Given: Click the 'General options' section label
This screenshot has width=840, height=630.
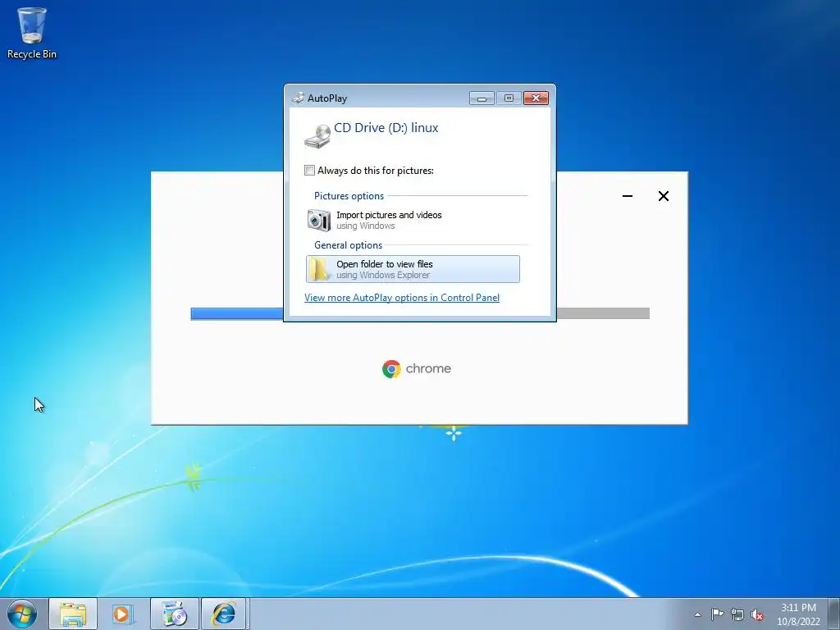Looking at the screenshot, I should click(x=348, y=245).
